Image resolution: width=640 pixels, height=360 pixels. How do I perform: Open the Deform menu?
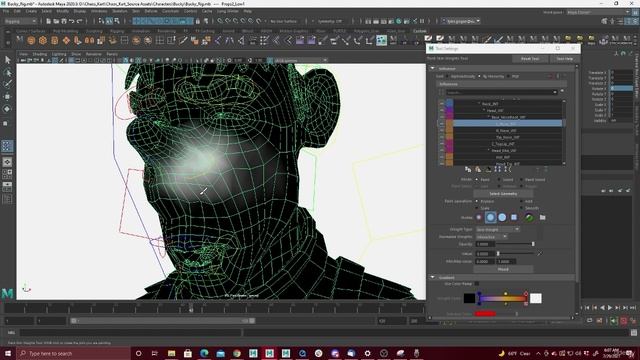coord(151,11)
